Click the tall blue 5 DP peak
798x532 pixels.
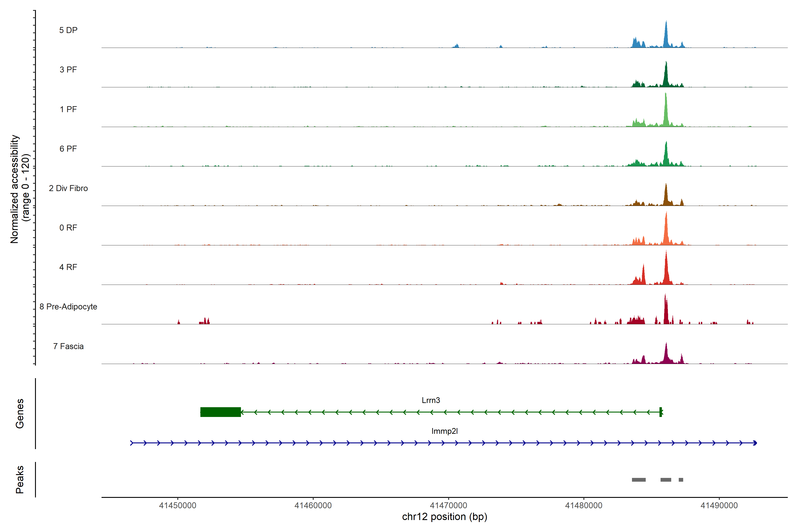(666, 36)
